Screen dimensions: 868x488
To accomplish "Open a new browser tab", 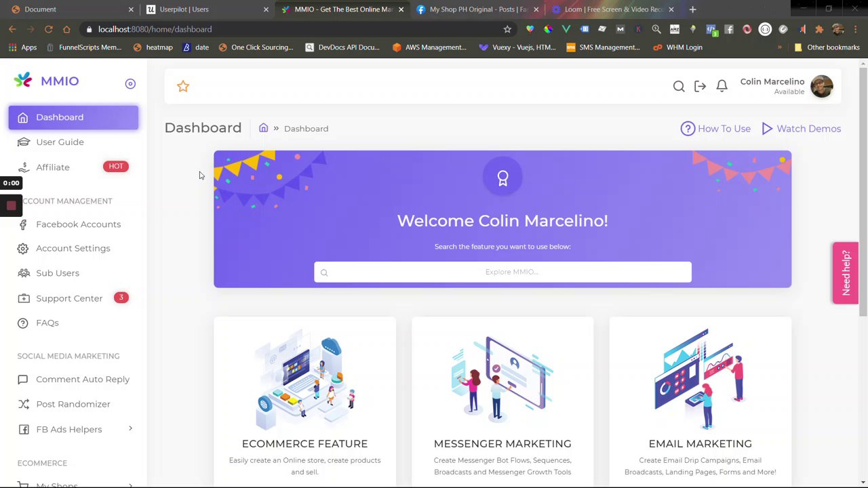I will [x=692, y=9].
